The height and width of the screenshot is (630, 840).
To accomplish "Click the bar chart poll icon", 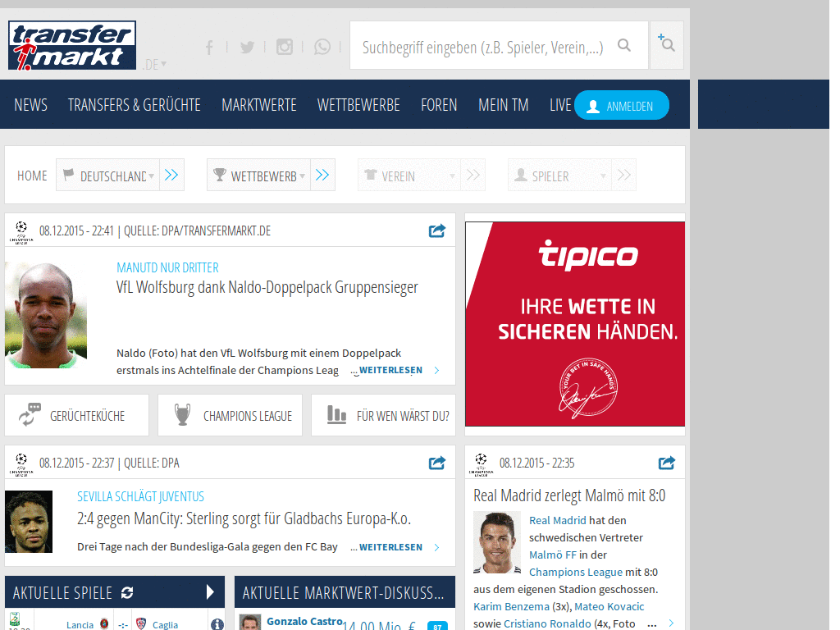I will [x=336, y=414].
